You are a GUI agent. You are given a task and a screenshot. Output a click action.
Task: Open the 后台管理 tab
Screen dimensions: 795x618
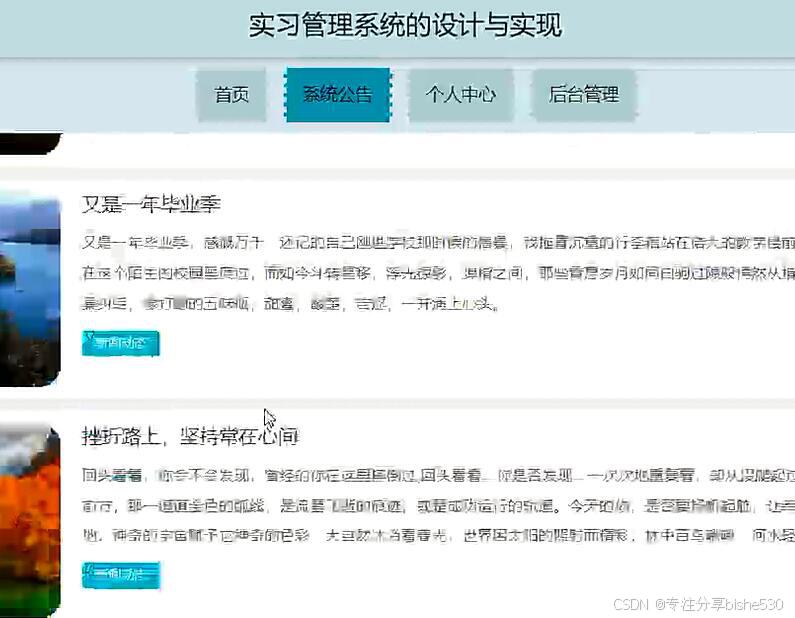tap(584, 95)
